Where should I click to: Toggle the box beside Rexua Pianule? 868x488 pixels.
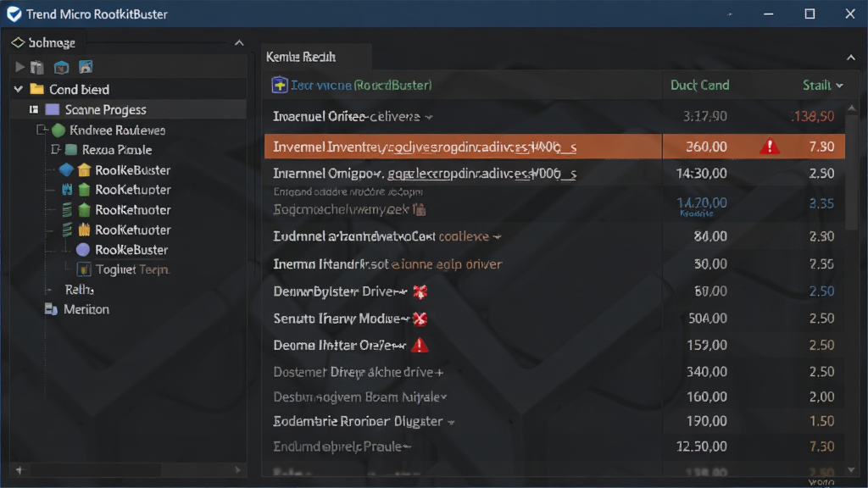click(x=55, y=149)
